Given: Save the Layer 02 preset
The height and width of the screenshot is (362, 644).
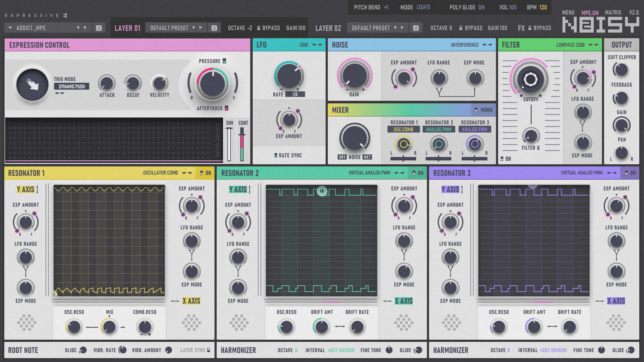Looking at the screenshot, I should [x=415, y=28].
